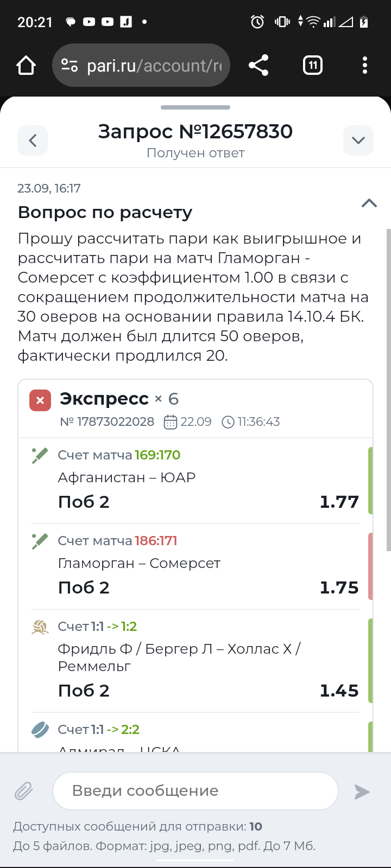This screenshot has height=868, width=391.
Task: Collapse the "Вопрос по расчету" section
Action: 369,203
